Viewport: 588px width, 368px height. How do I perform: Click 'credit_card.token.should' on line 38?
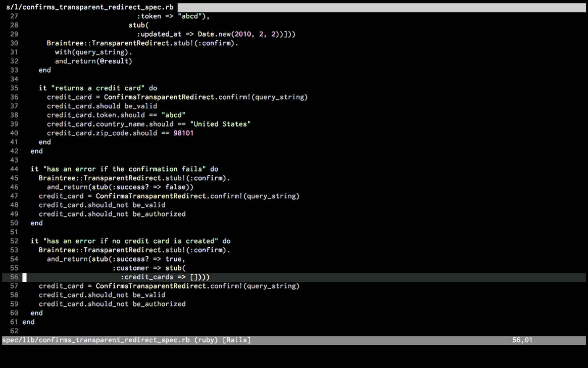pos(96,115)
